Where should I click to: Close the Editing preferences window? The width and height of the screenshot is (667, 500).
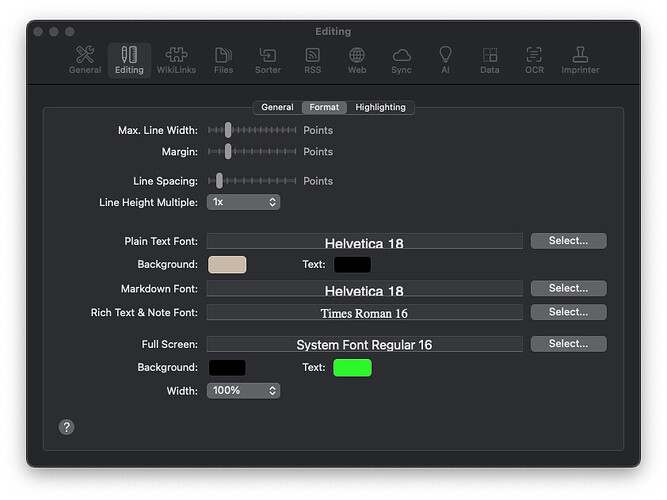[x=38, y=31]
